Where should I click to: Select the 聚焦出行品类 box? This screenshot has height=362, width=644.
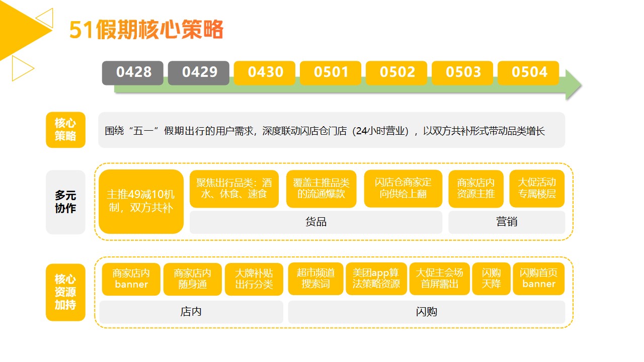(234, 189)
